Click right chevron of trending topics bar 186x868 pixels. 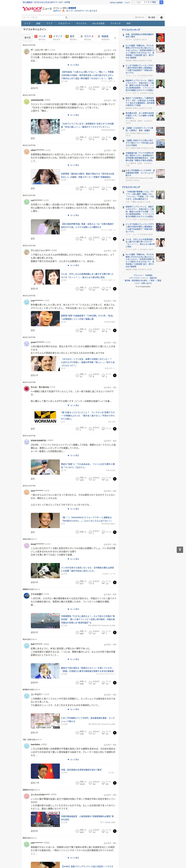pyautogui.click(x=115, y=38)
